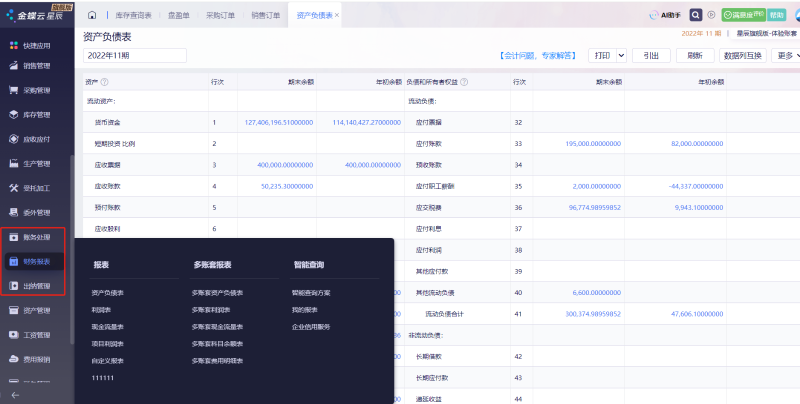
Task: Open 智能查询方案 menu entry
Action: click(x=311, y=293)
